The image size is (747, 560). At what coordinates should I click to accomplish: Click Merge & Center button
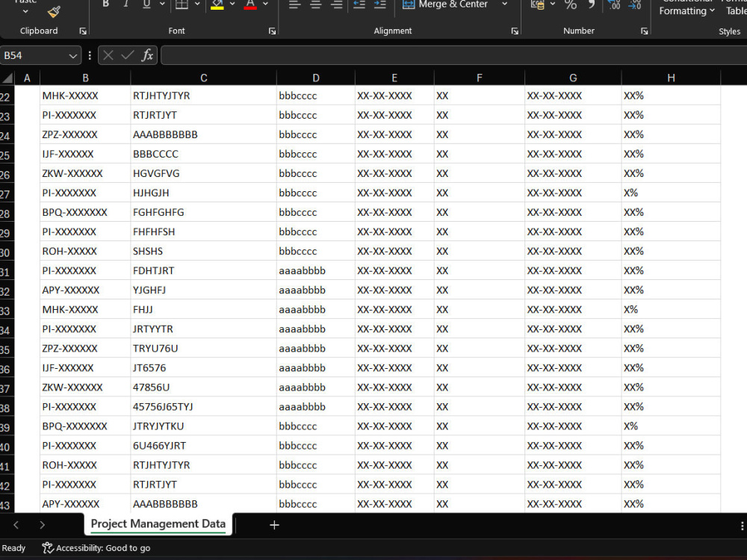click(x=445, y=4)
